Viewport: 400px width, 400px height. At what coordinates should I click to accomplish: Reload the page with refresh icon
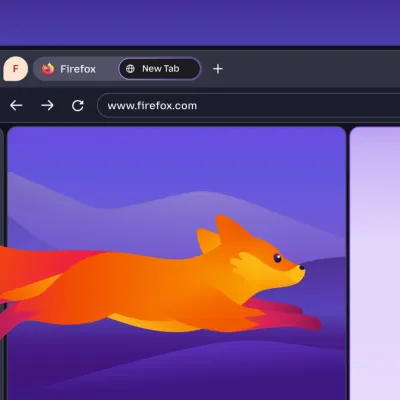coord(78,106)
